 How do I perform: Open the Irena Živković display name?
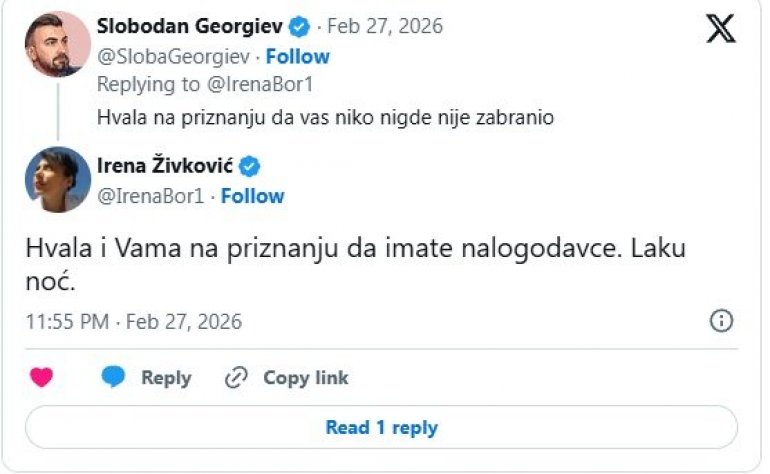pyautogui.click(x=165, y=166)
